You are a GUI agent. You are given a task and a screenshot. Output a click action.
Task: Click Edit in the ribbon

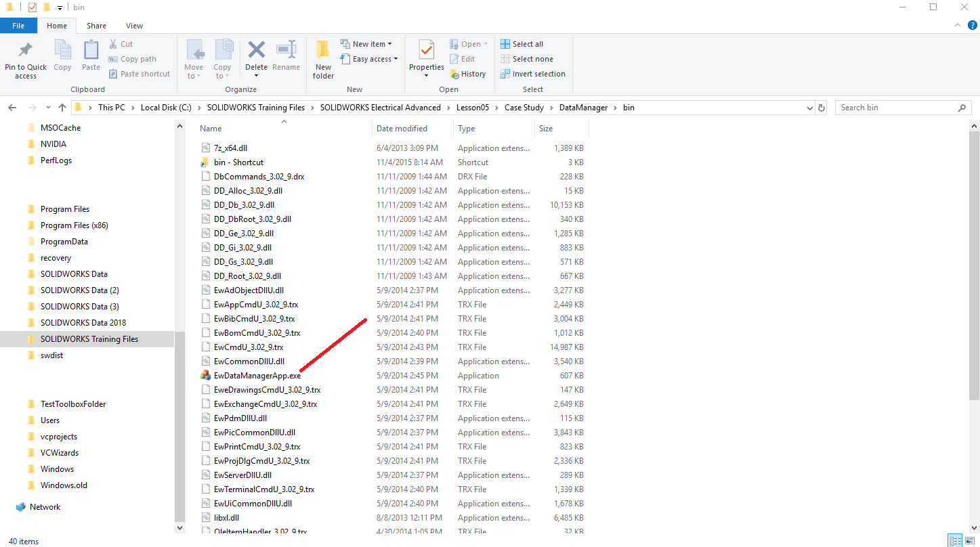click(x=462, y=59)
